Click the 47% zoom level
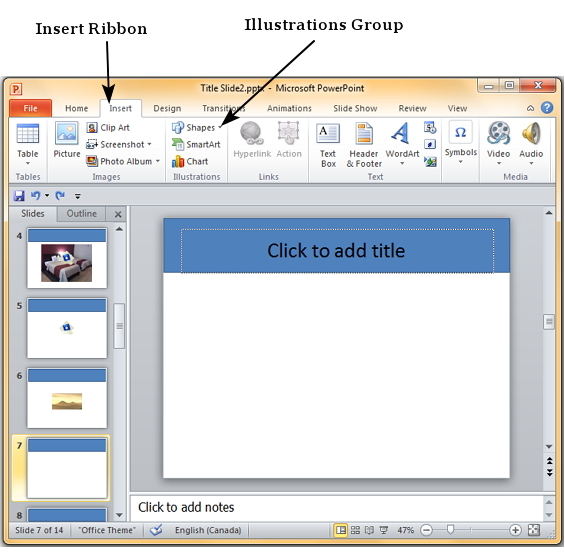 point(406,530)
